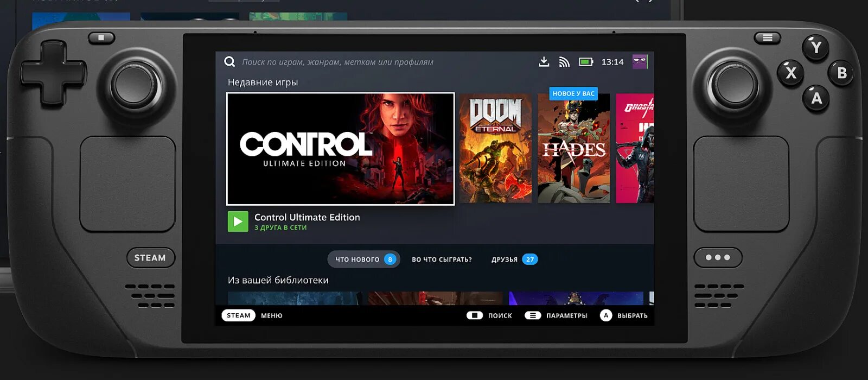Image resolution: width=868 pixels, height=380 pixels.
Task: Select the Control Ultimate Edition banner
Action: (341, 149)
